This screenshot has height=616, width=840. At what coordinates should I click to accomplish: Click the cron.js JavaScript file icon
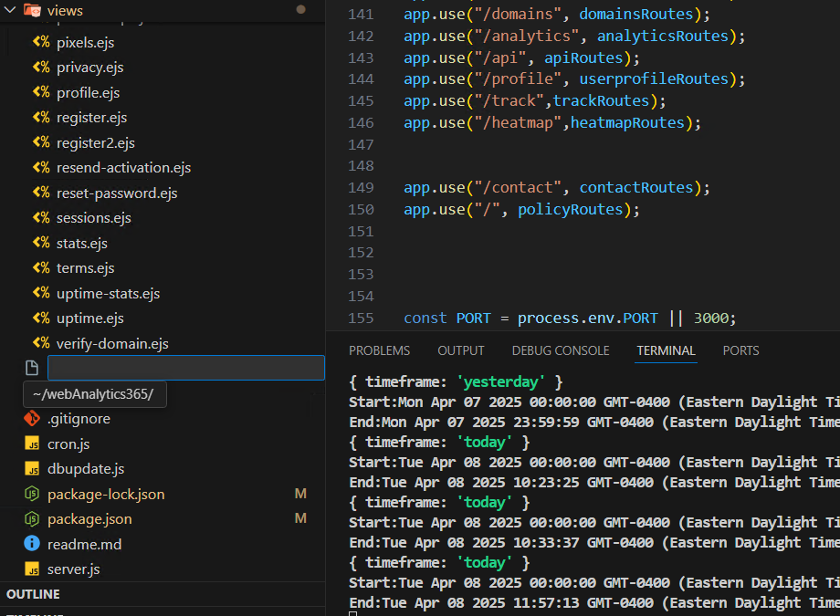pyautogui.click(x=32, y=444)
